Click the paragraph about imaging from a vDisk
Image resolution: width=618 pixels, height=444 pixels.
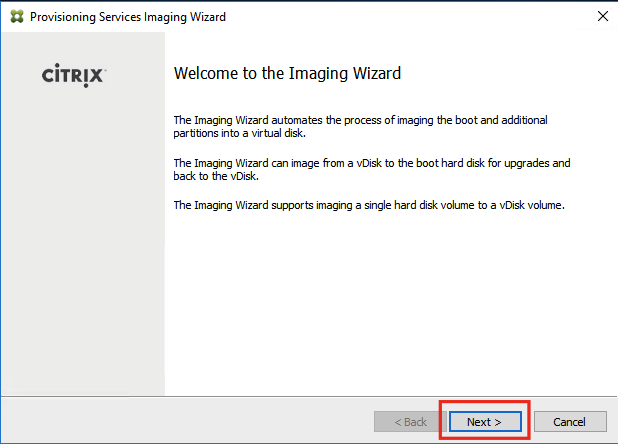pyautogui.click(x=372, y=169)
